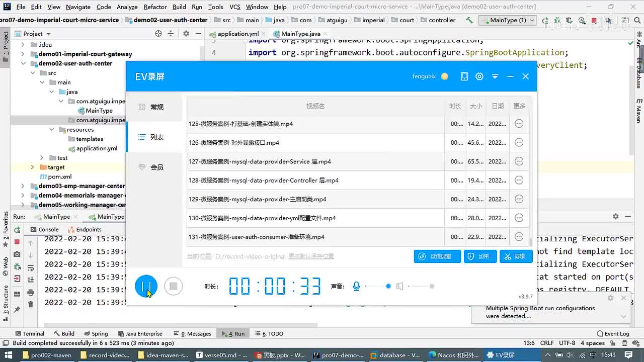This screenshot has height=362, width=644.
Task: Select the 130 yml配置文件 video row
Action: point(358,218)
